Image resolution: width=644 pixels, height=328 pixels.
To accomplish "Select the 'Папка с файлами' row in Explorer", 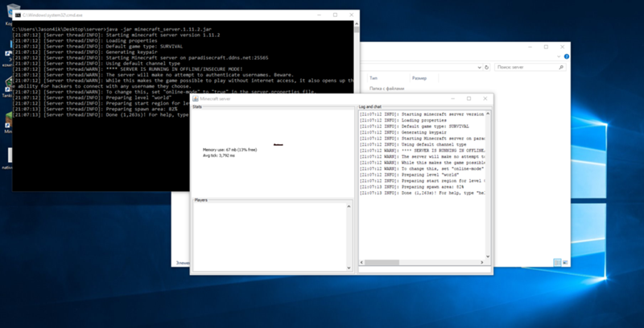I will [387, 89].
